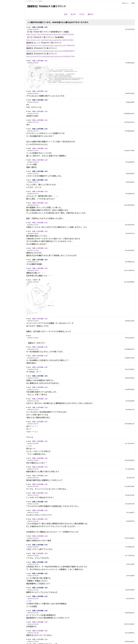Expand the ▼ arrow of post 0045
The height and width of the screenshot is (644, 138).
(27, 596)
